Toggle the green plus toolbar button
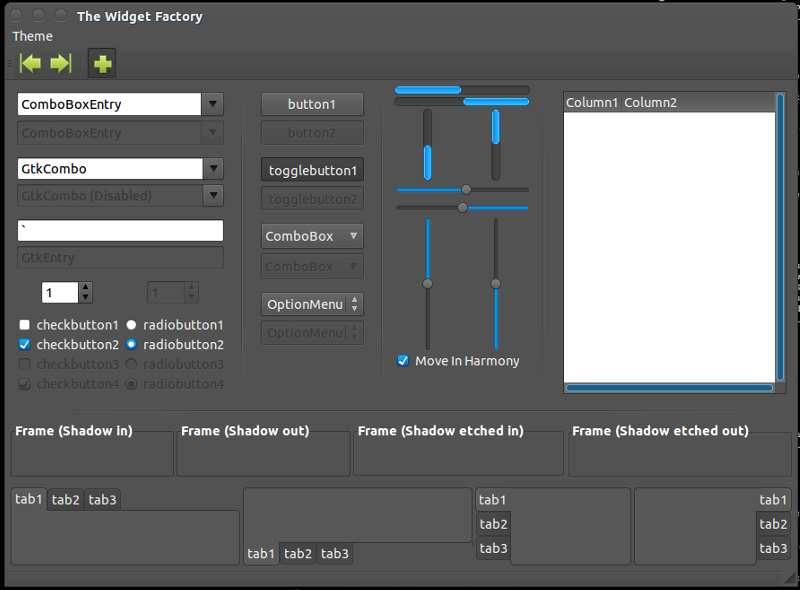The height and width of the screenshot is (590, 800). [102, 63]
